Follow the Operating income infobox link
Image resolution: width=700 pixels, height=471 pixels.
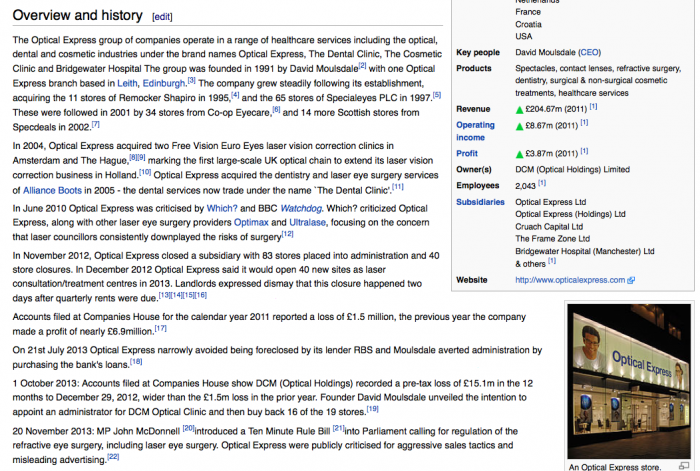pyautogui.click(x=475, y=131)
